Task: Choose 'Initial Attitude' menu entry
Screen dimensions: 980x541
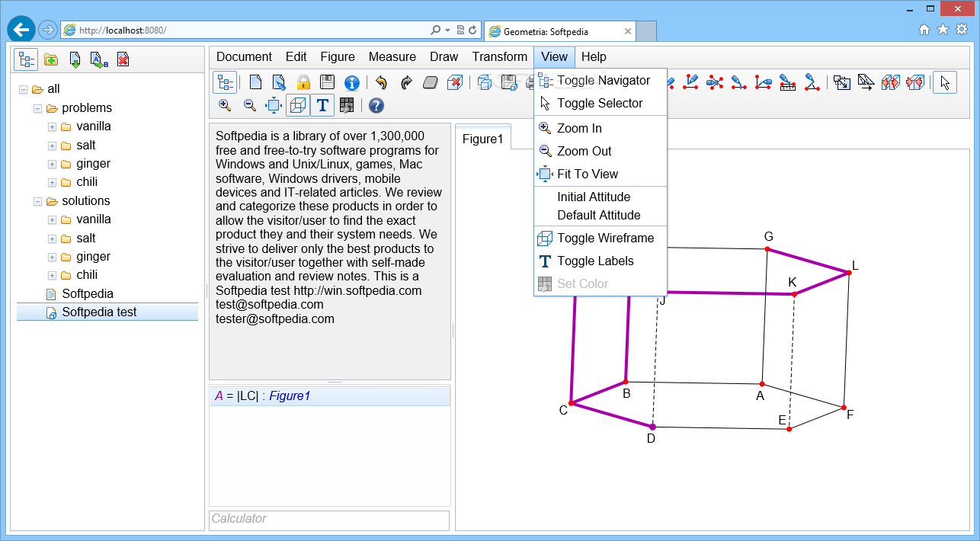Action: [x=600, y=197]
